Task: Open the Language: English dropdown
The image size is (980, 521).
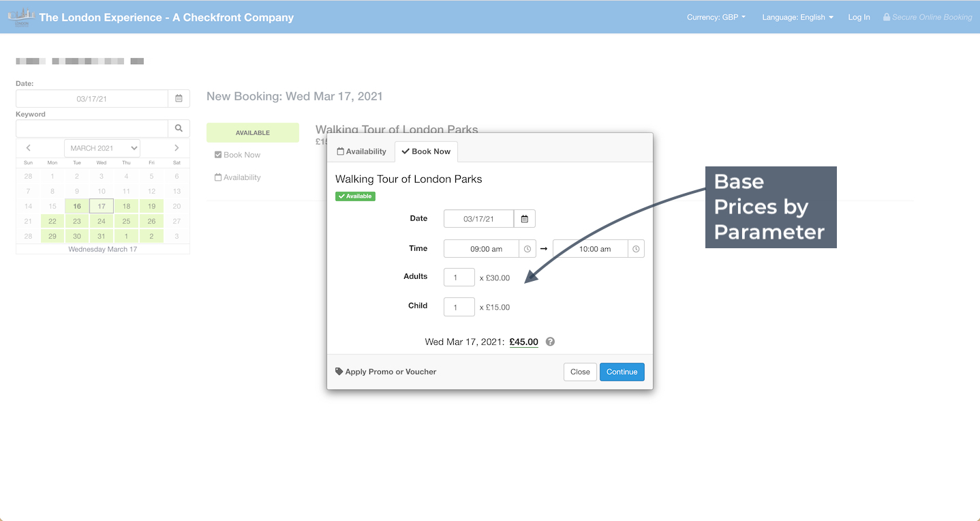Action: pyautogui.click(x=797, y=17)
